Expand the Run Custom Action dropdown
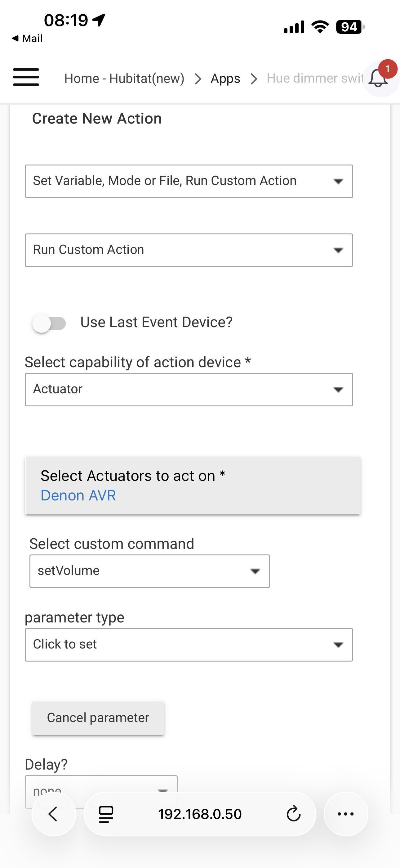 (189, 250)
